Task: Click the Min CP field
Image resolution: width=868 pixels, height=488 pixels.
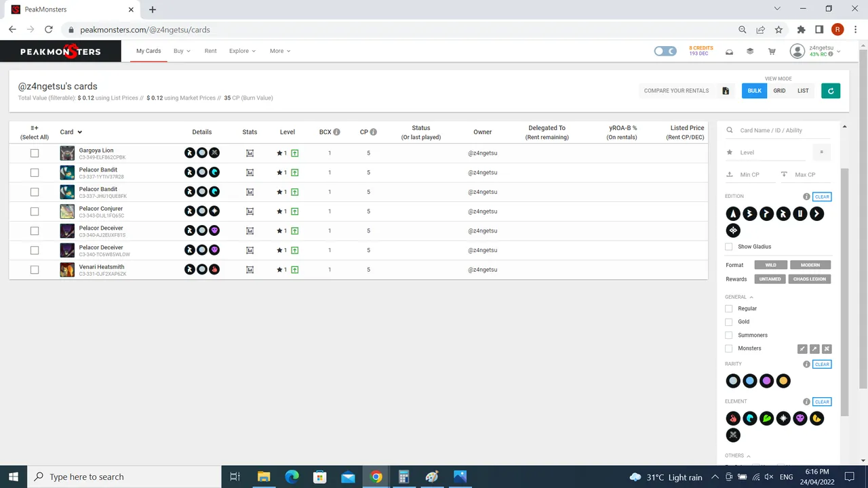Action: coord(749,175)
